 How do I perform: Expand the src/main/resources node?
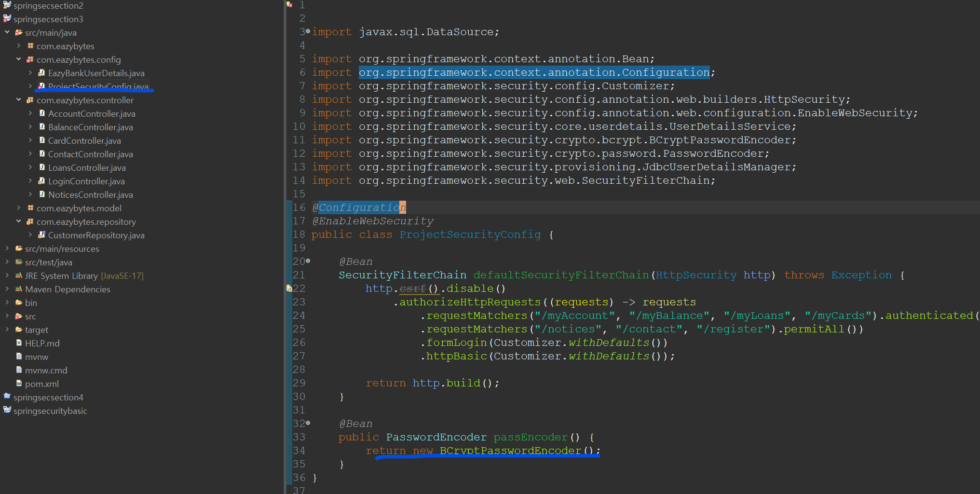(x=7, y=248)
